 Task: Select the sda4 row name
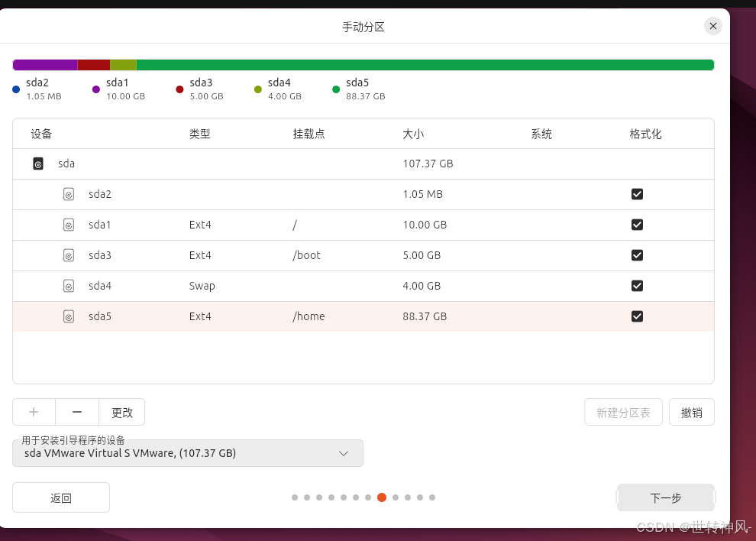click(100, 286)
